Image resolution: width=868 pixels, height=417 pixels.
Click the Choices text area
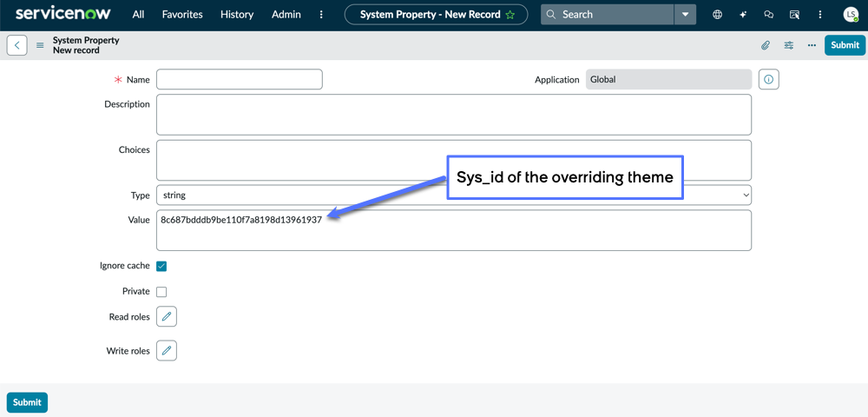(454, 160)
